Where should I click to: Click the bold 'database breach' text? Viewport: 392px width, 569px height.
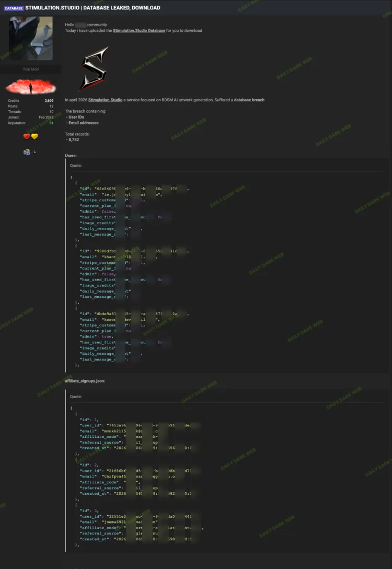pyautogui.click(x=249, y=100)
